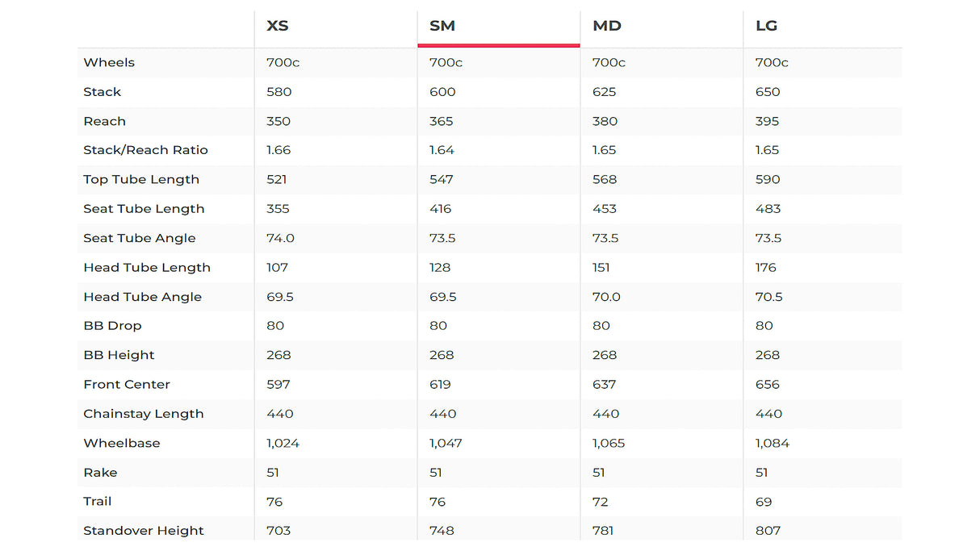Select the Head Tube Angle row label

coord(143,297)
